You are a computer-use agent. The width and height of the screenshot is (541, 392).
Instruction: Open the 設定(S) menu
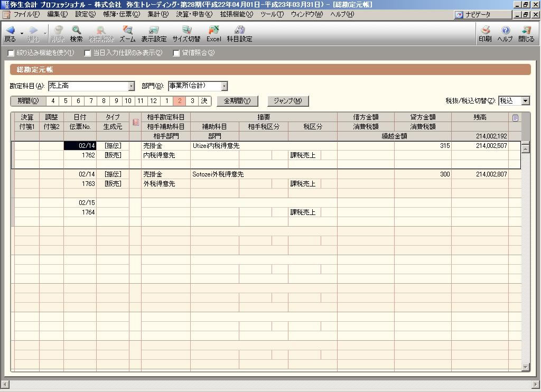[85, 14]
